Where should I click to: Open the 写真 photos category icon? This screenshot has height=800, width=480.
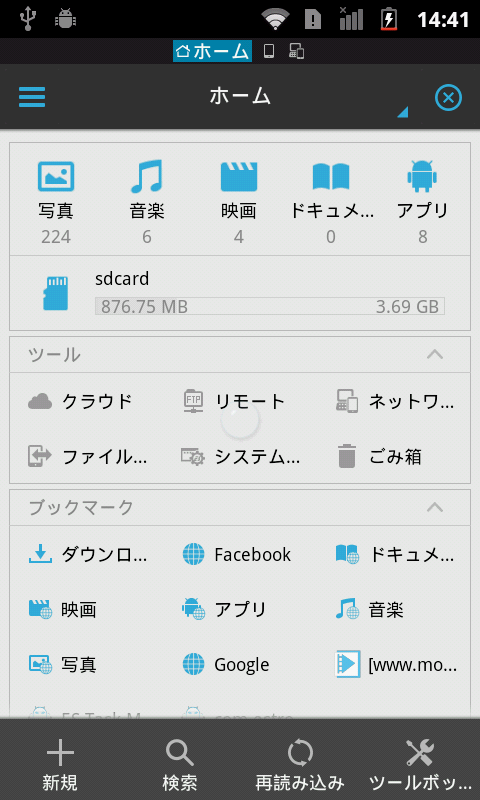coord(56,177)
